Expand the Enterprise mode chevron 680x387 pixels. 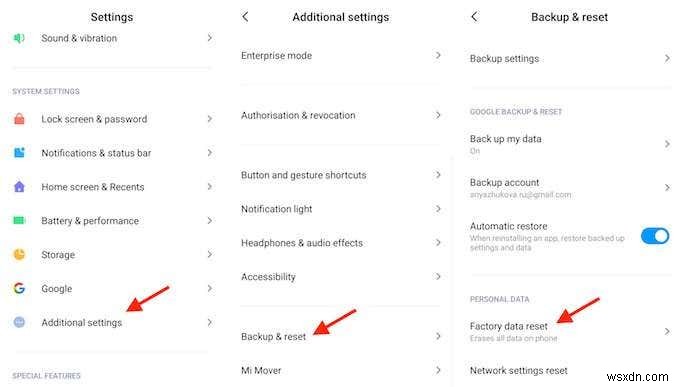(438, 56)
